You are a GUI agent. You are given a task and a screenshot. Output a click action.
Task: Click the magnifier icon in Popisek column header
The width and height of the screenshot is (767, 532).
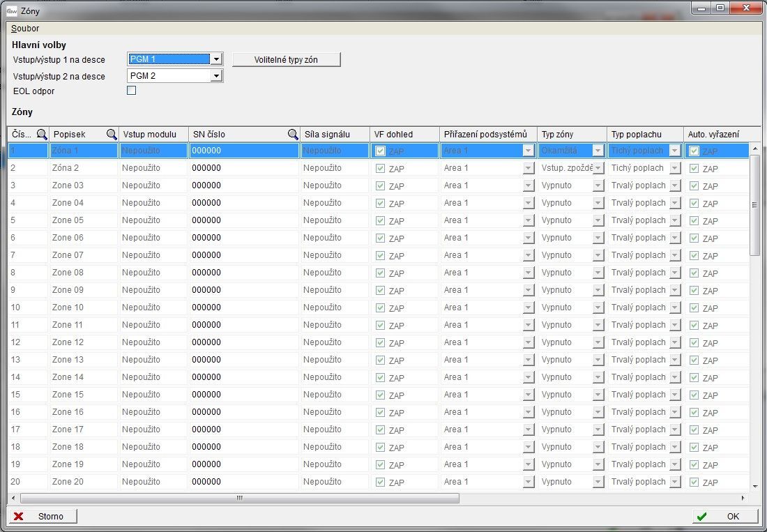(x=112, y=135)
